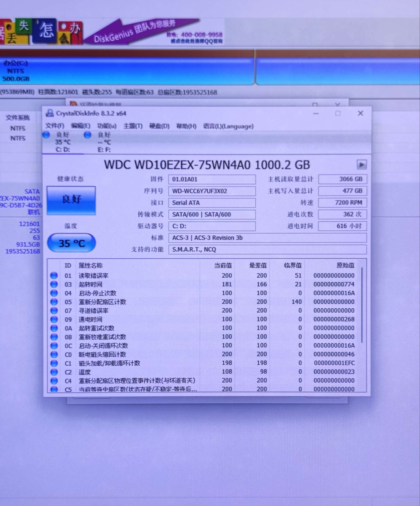Click the status icon of row 0B 重新校准重试次数
The height and width of the screenshot is (506, 420).
[54, 337]
